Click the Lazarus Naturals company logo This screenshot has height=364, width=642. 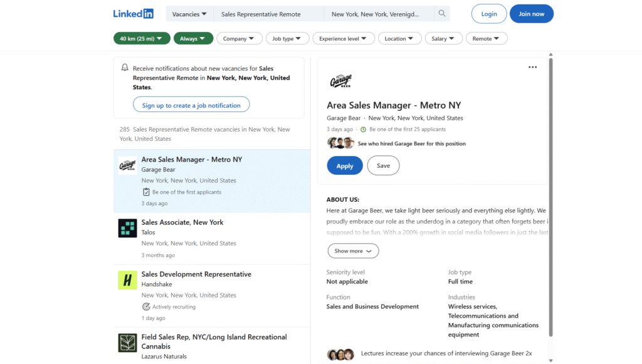click(x=127, y=343)
